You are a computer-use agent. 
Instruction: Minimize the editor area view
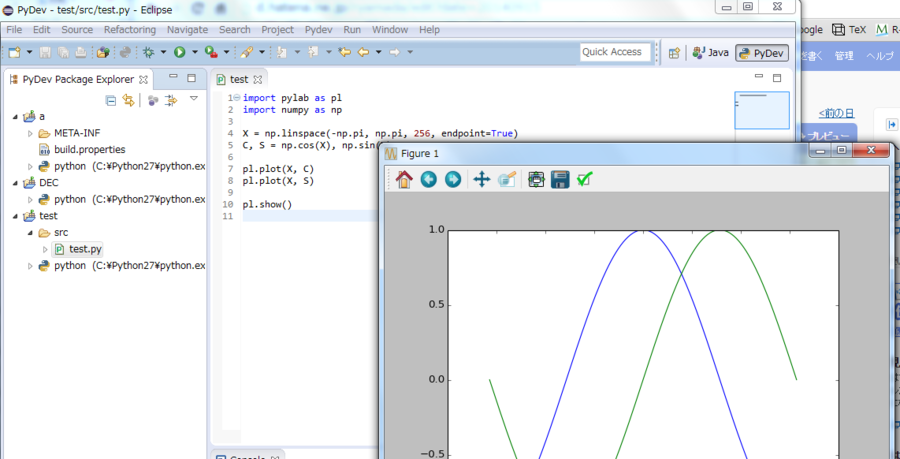pos(759,77)
